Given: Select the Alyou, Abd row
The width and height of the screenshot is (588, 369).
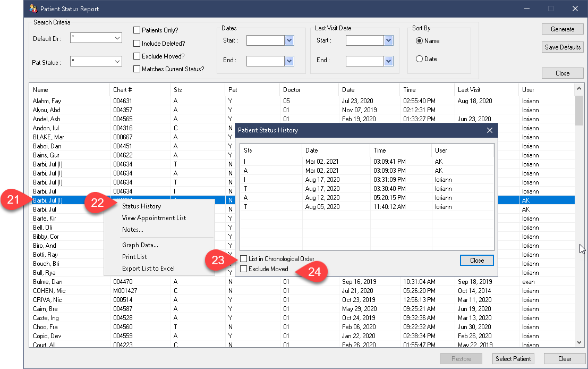Looking at the screenshot, I should coord(302,110).
